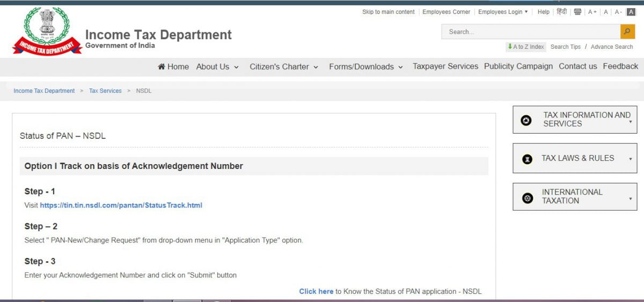The height and width of the screenshot is (302, 644).
Task: Click the 'Income Tax Department' title text
Action: click(158, 35)
